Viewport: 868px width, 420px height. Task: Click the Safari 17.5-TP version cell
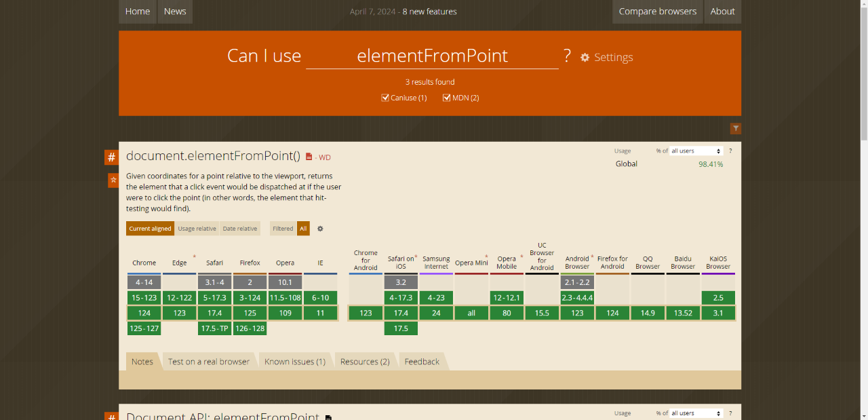pos(214,329)
